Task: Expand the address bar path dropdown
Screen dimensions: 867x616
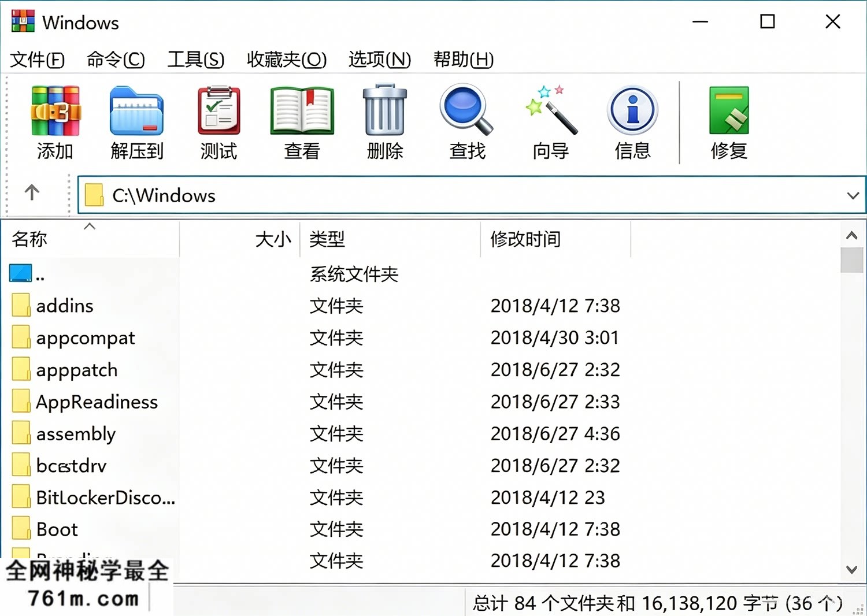Action: 853,195
